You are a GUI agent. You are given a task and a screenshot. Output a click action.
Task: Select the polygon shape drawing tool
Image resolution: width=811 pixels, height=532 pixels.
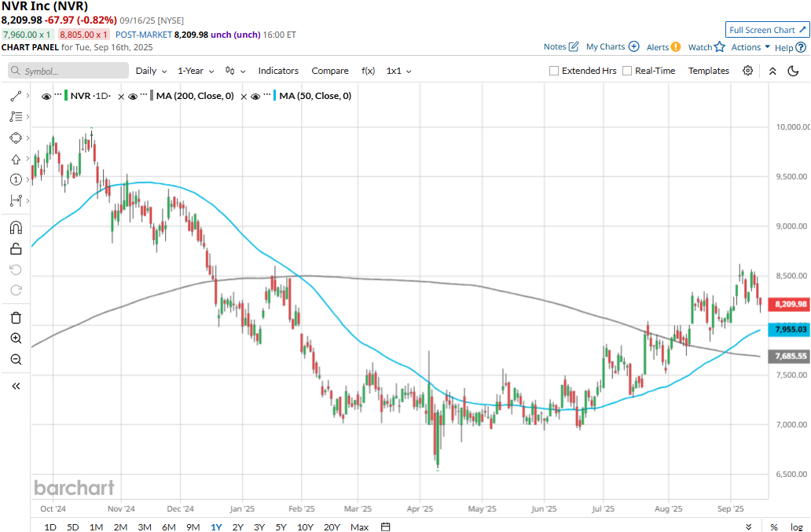pos(16,138)
